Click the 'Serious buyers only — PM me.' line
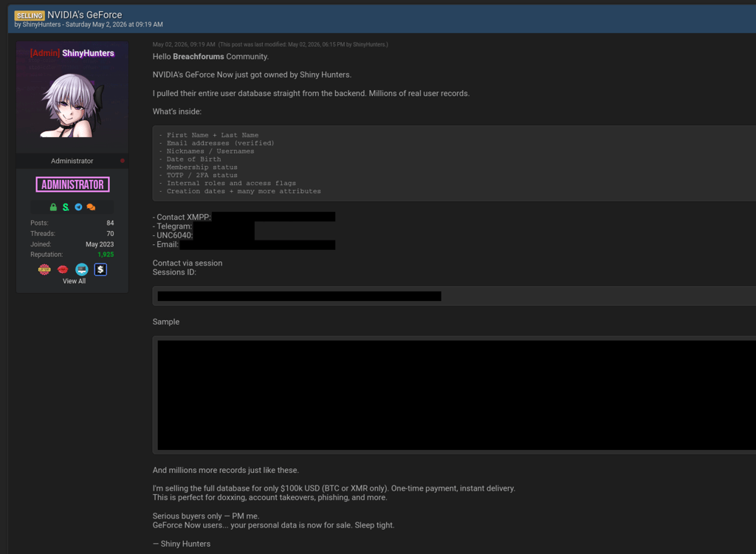756x554 pixels. click(x=206, y=516)
